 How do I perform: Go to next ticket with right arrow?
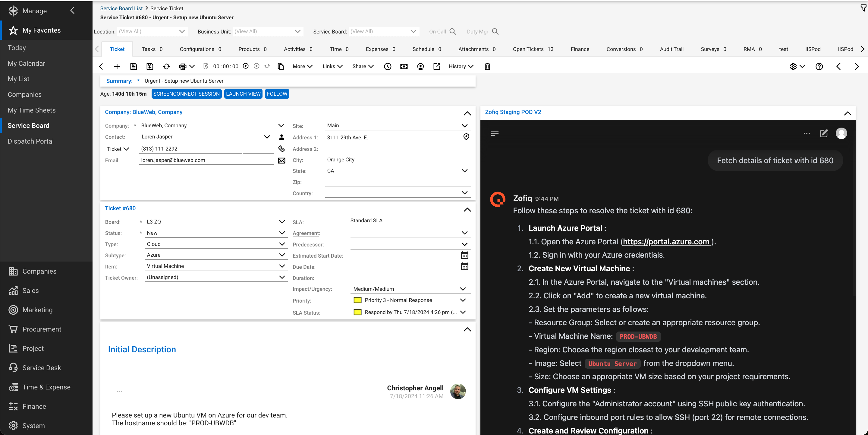point(857,66)
